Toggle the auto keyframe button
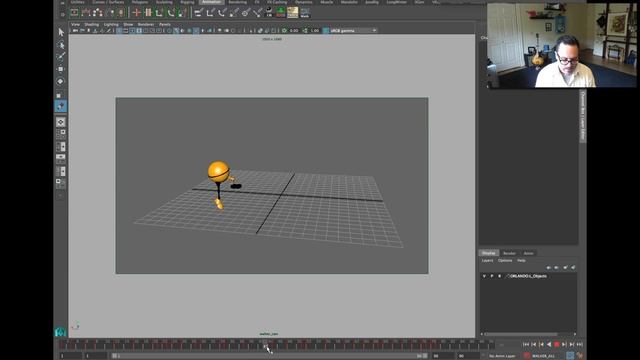The height and width of the screenshot is (360, 640). point(570,356)
